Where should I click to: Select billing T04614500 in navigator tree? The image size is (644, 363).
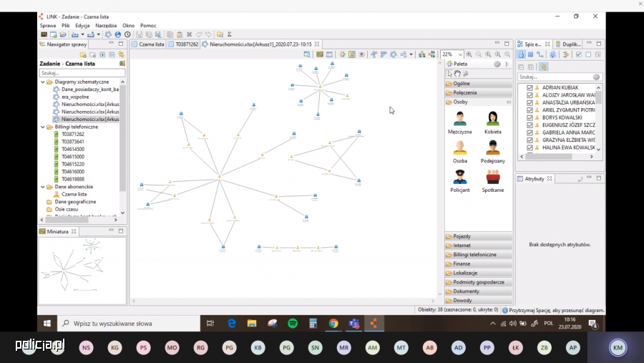pyautogui.click(x=73, y=149)
